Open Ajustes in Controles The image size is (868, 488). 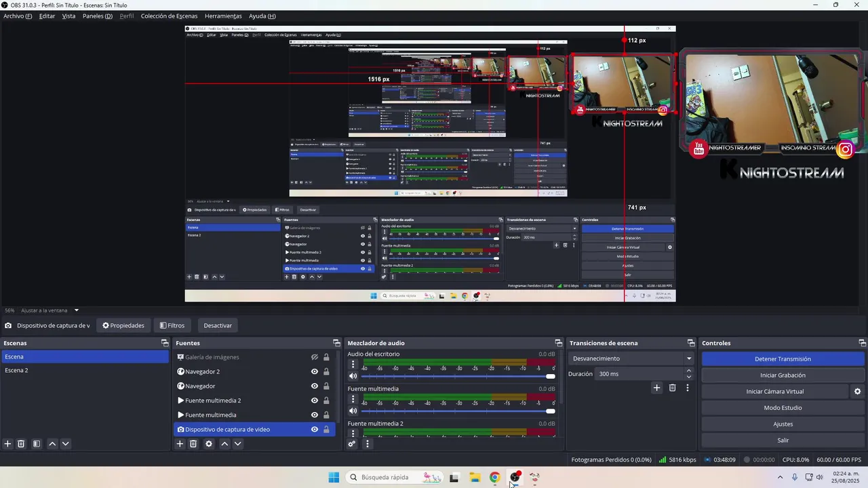click(x=783, y=424)
